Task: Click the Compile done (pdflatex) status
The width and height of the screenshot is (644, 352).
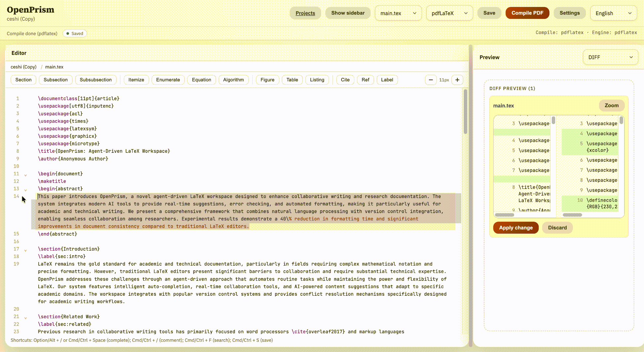Action: 32,33
